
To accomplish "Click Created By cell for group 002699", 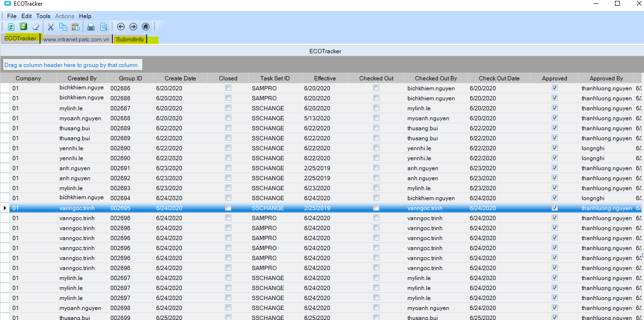I will click(82, 317).
